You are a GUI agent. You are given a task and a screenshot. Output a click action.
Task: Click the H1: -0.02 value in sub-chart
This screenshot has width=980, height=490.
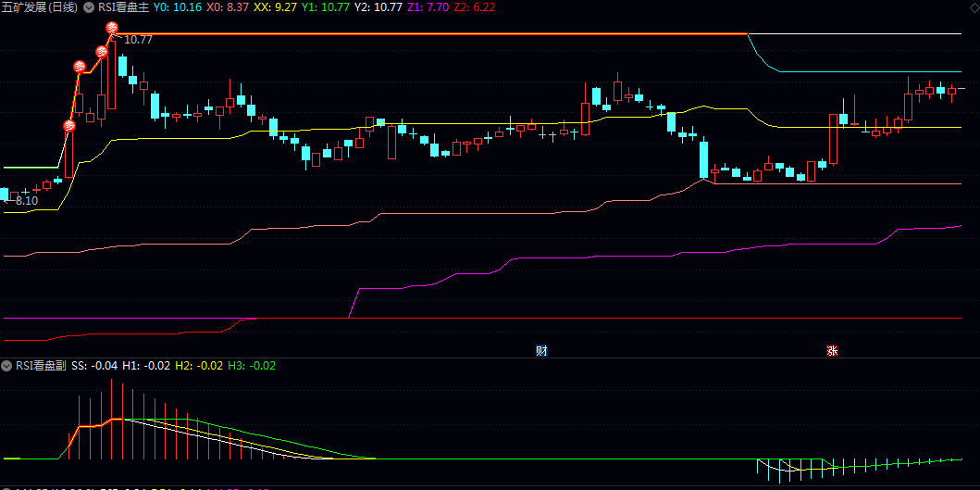pyautogui.click(x=146, y=366)
